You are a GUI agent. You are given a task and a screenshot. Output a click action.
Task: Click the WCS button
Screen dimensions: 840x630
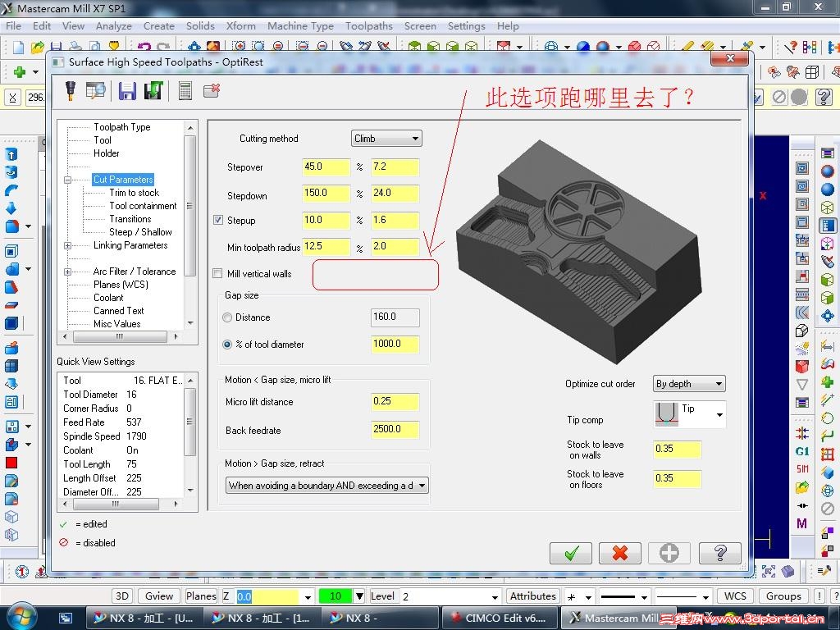[735, 596]
